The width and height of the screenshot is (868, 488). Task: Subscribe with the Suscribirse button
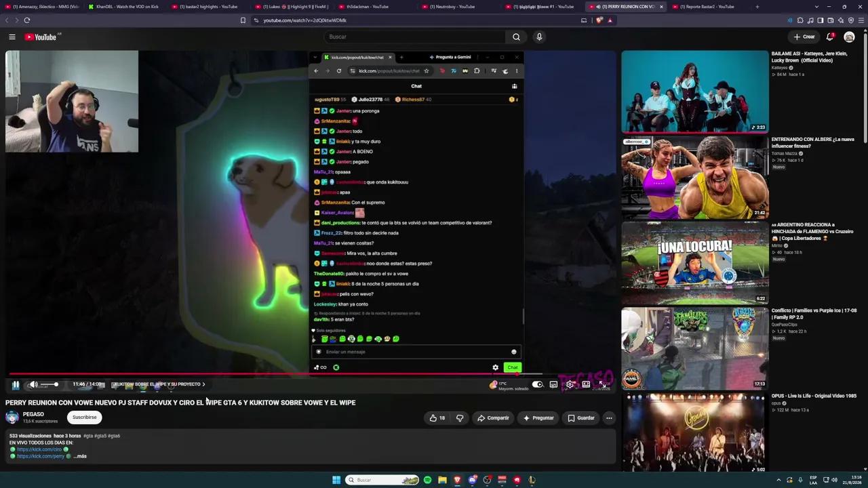pyautogui.click(x=85, y=418)
